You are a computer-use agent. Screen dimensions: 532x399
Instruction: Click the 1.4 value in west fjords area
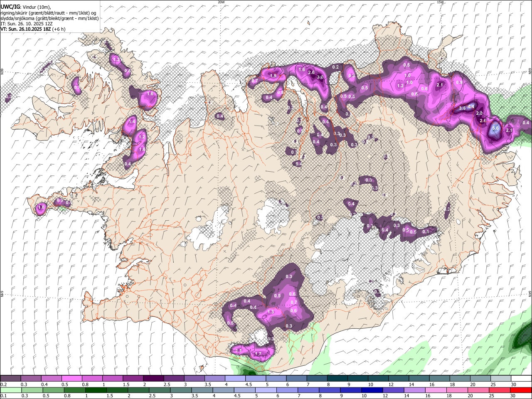coord(132,122)
